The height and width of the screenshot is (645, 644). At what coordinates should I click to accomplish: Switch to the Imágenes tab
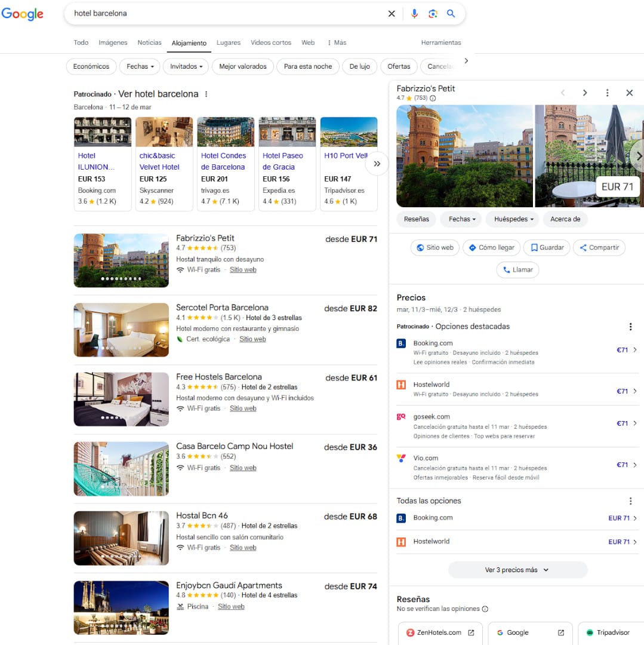coord(113,43)
